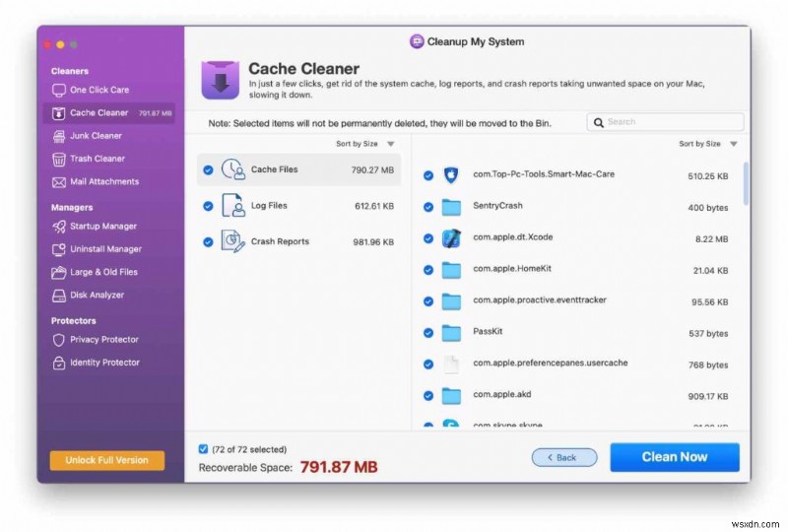Click the One Click Care monitor icon
This screenshot has width=788, height=532.
59,90
